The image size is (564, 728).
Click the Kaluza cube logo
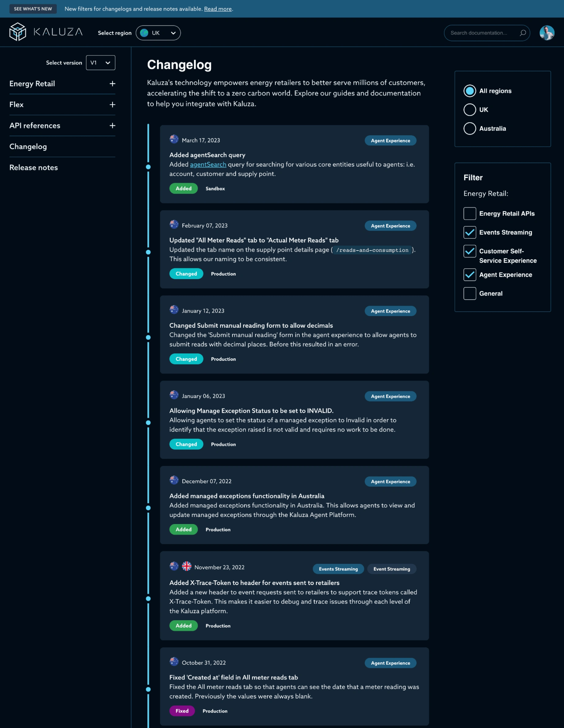(17, 32)
